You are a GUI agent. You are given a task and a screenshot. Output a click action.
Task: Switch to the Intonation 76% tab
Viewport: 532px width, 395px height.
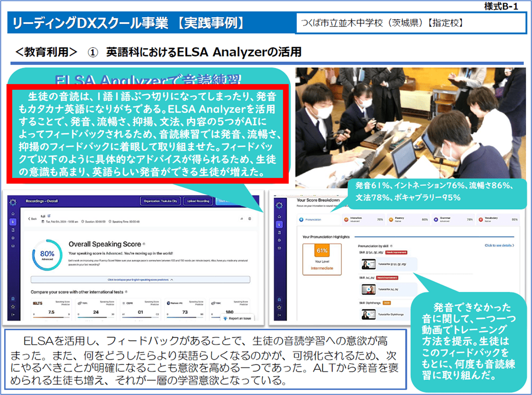point(363,219)
